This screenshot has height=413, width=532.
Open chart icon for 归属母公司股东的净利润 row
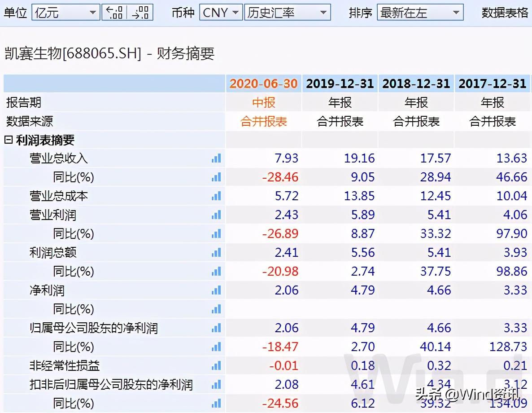pyautogui.click(x=216, y=328)
